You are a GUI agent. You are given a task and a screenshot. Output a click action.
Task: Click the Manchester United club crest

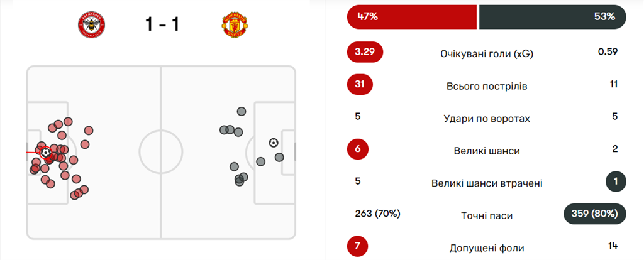click(x=234, y=24)
